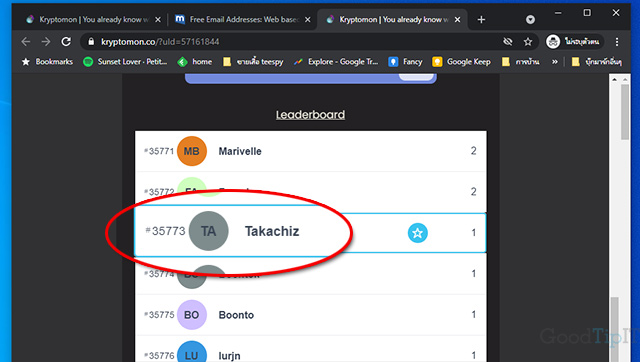
Task: Click the blue star badge beside Takachiz
Action: (x=418, y=233)
